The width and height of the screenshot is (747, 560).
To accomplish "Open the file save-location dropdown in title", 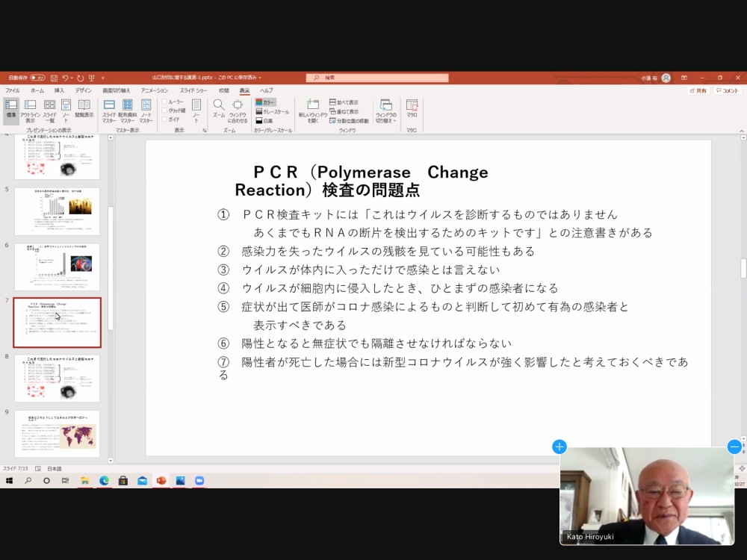I will coord(260,78).
